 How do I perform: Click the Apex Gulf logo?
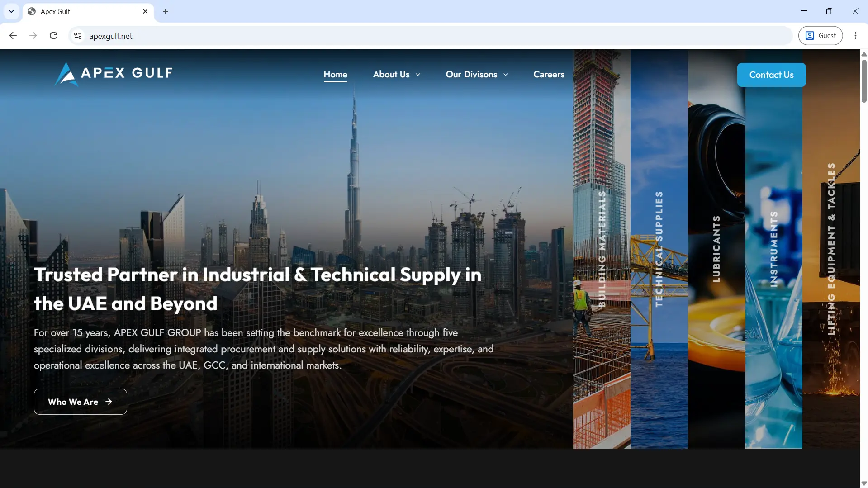coord(114,74)
